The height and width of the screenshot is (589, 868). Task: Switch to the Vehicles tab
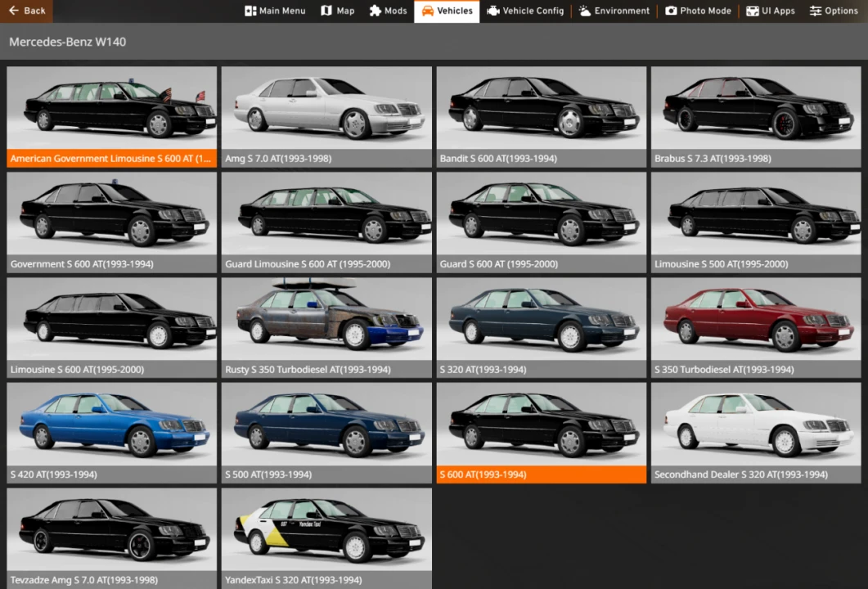click(446, 11)
